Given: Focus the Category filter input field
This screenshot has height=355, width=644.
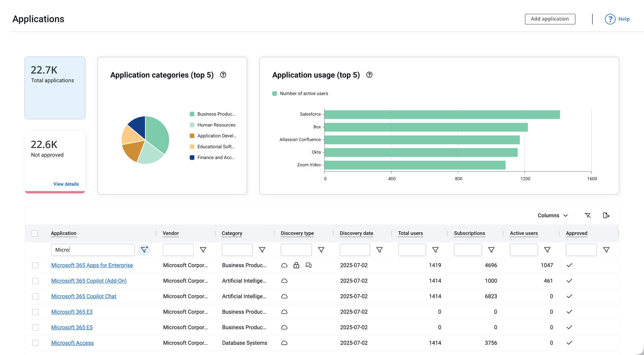Looking at the screenshot, I should (x=237, y=250).
